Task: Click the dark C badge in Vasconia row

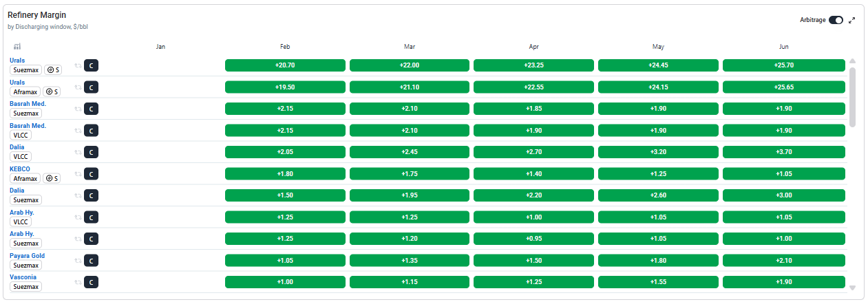Action: [x=92, y=282]
